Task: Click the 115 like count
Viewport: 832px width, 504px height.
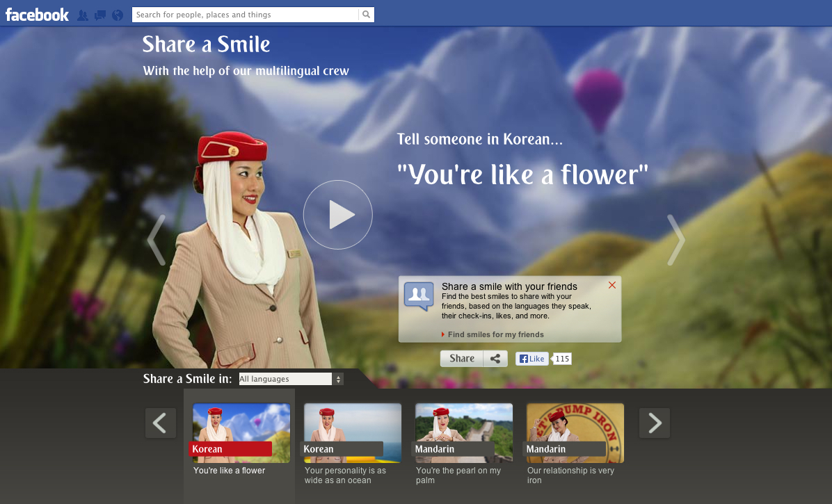Action: point(562,359)
